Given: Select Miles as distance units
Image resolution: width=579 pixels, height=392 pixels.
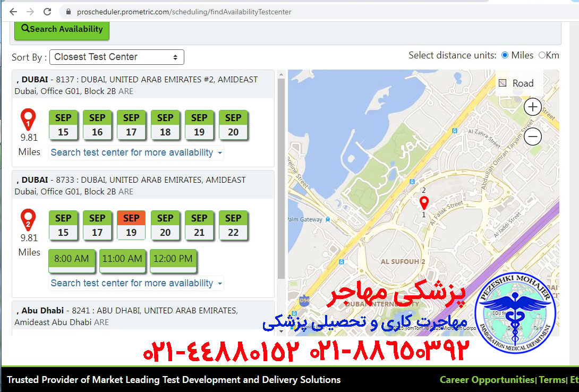Looking at the screenshot, I should (505, 55).
